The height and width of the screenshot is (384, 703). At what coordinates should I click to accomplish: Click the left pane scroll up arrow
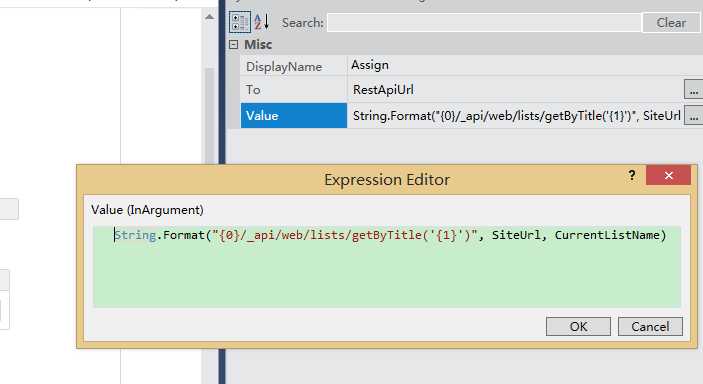(209, 17)
